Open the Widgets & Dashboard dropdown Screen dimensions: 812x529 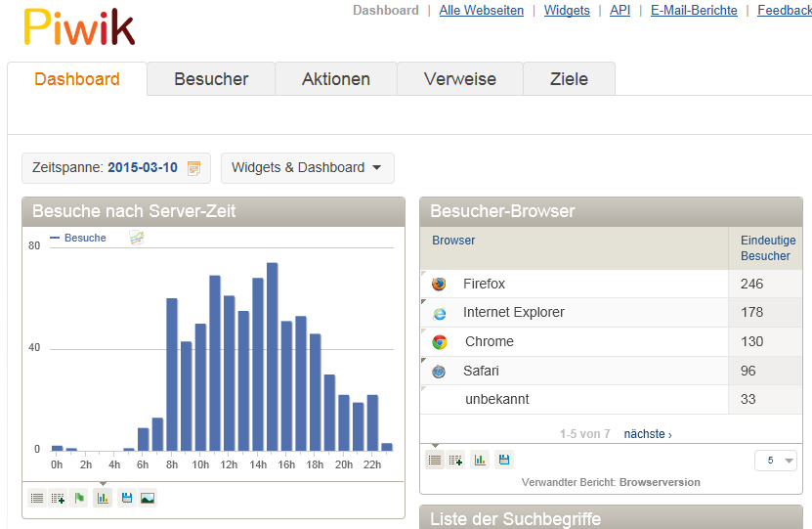[x=308, y=168]
